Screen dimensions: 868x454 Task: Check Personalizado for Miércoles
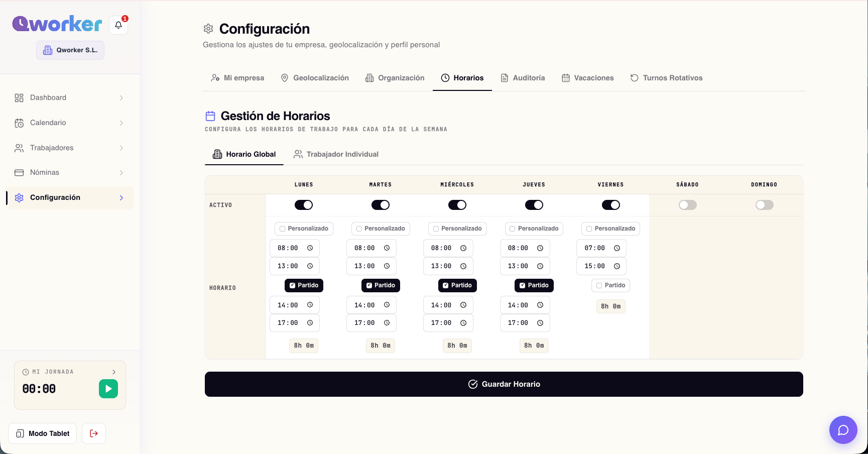click(x=436, y=229)
